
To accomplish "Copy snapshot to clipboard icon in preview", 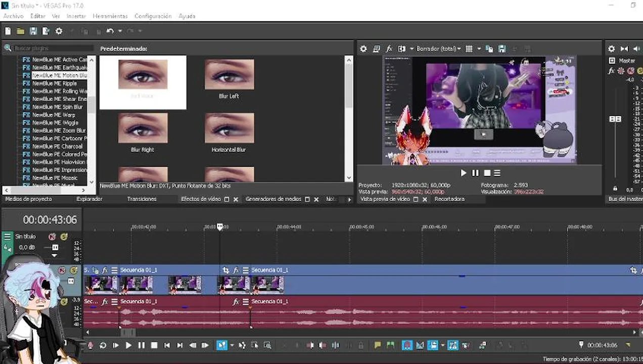I will pos(489,49).
